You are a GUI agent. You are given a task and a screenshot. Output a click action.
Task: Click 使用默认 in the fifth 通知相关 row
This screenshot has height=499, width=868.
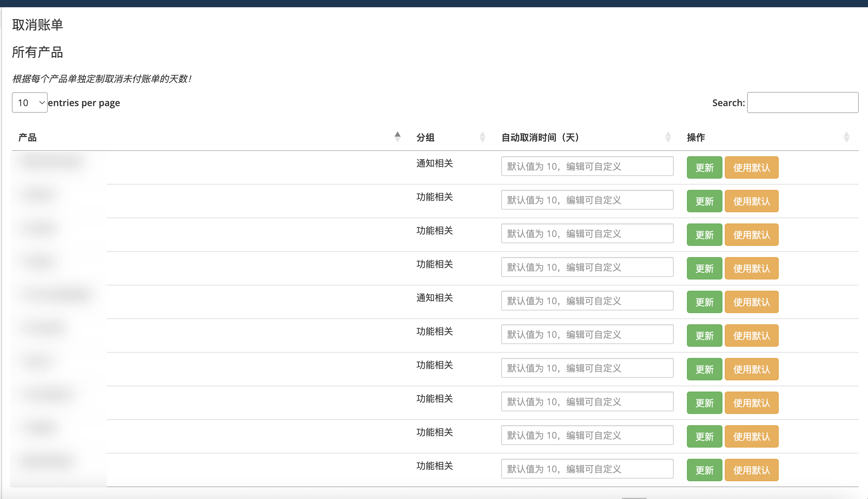coord(751,302)
